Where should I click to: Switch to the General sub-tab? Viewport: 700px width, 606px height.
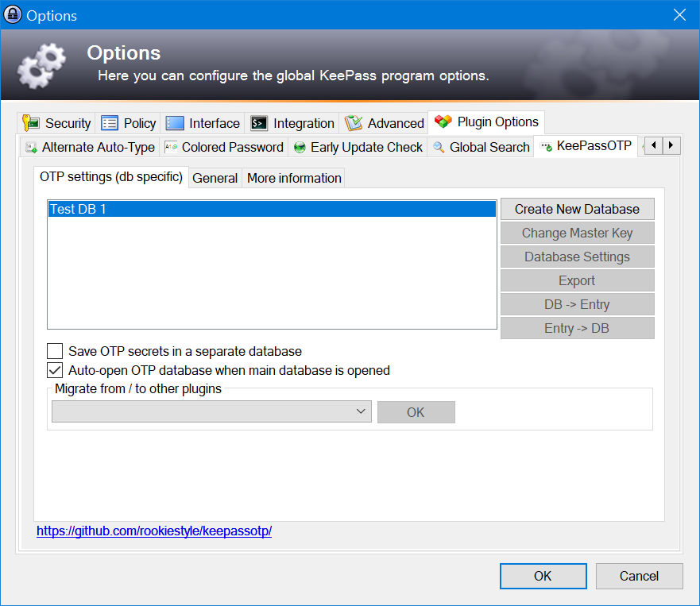click(x=215, y=178)
